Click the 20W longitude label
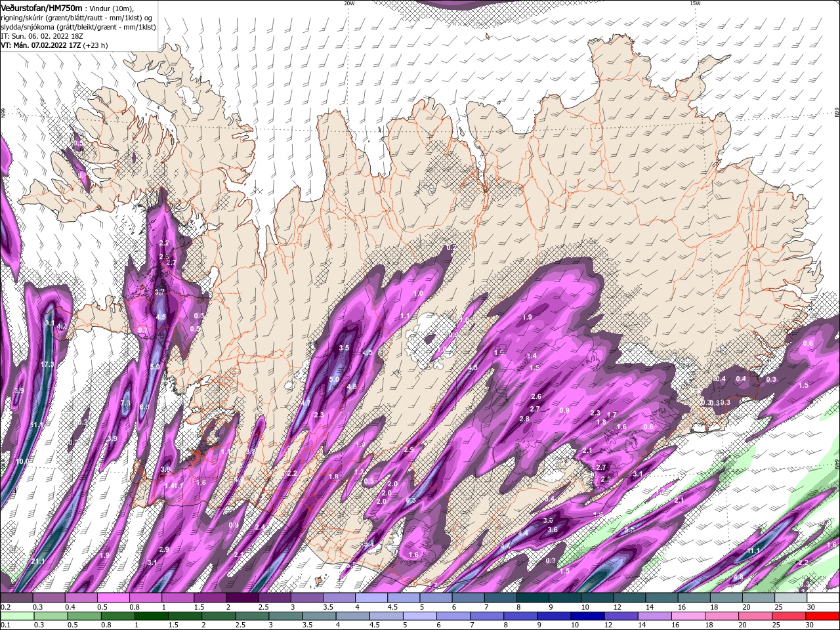This screenshot has height=630, width=840. point(349,3)
